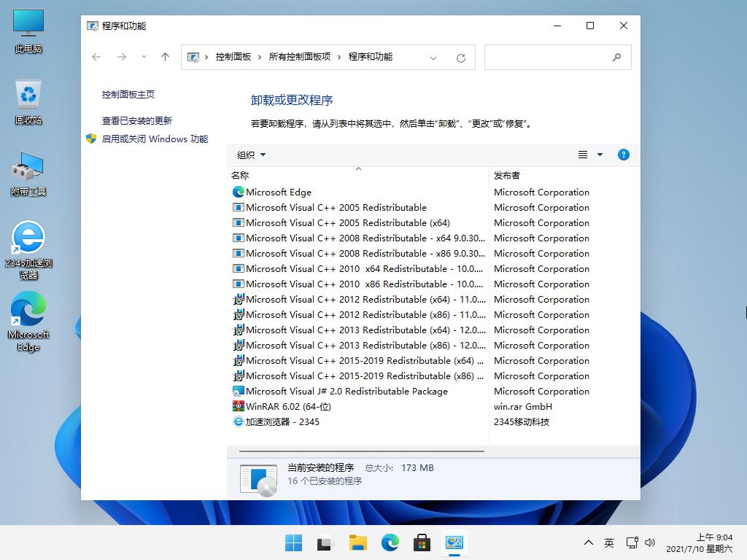Screen dimensions: 747x560
Task: Expand the chevron after 所有控制面板项 breadcrumb
Action: (x=339, y=57)
